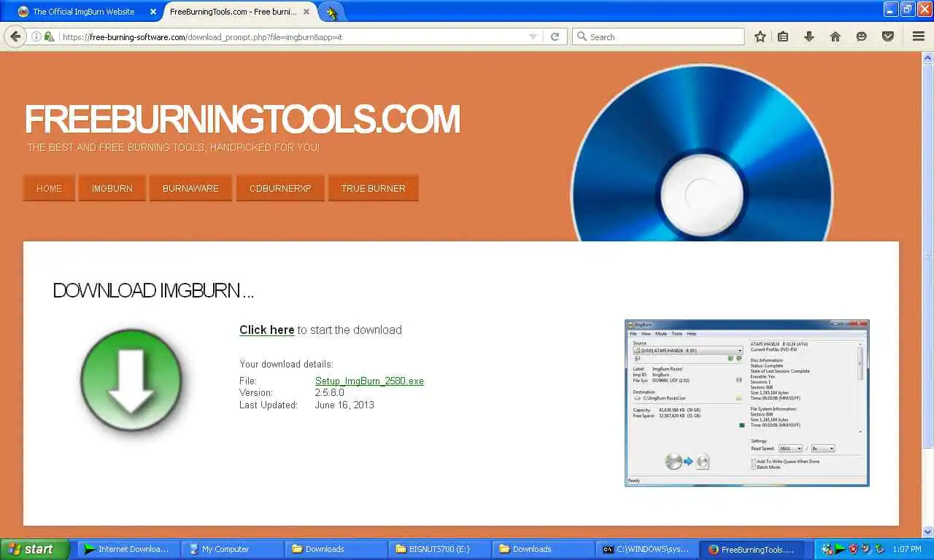Image resolution: width=934 pixels, height=560 pixels.
Task: Click the smiley face toolbar icon
Action: 862,36
